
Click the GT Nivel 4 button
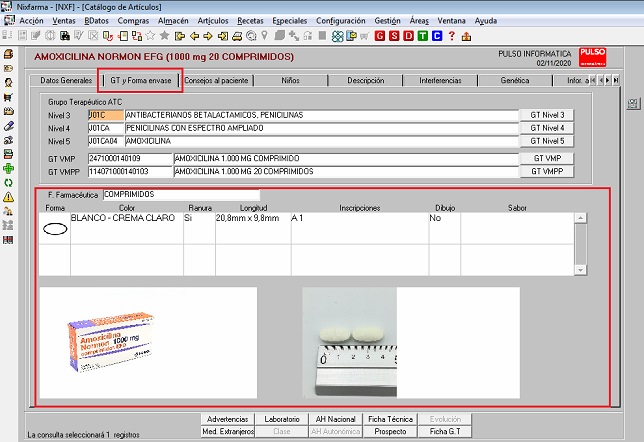(547, 128)
